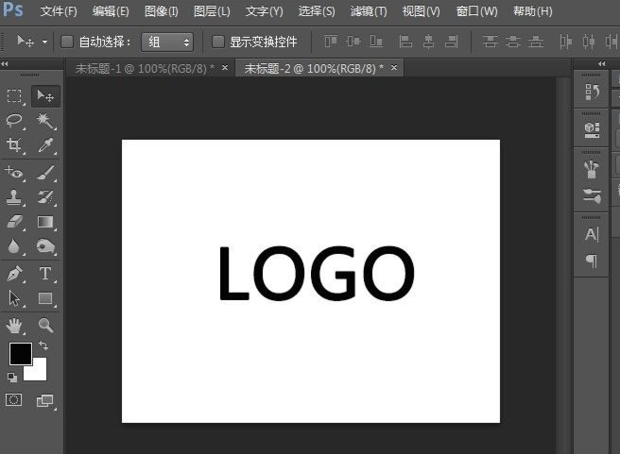Image resolution: width=620 pixels, height=454 pixels.
Task: Change the screen mode
Action: [x=45, y=401]
